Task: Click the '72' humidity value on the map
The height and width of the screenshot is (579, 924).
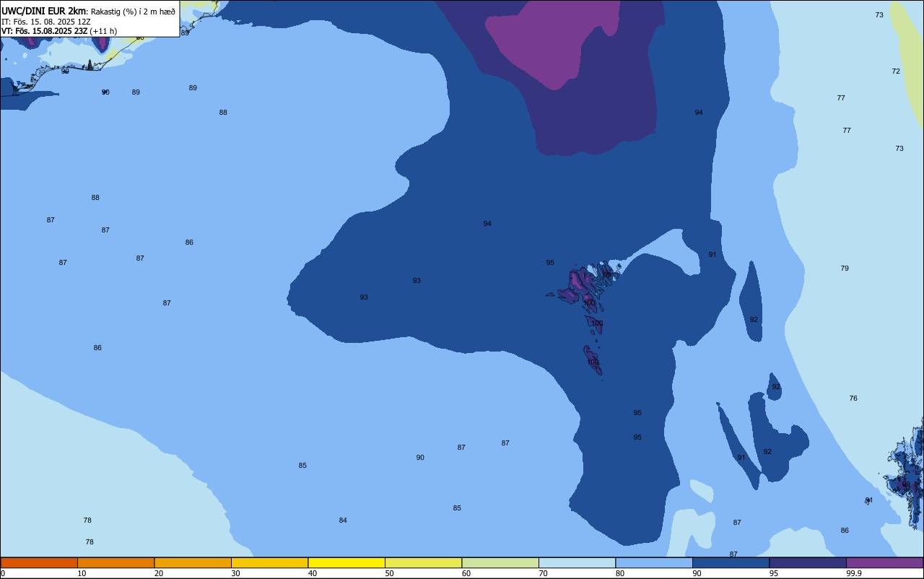Action: [x=896, y=71]
